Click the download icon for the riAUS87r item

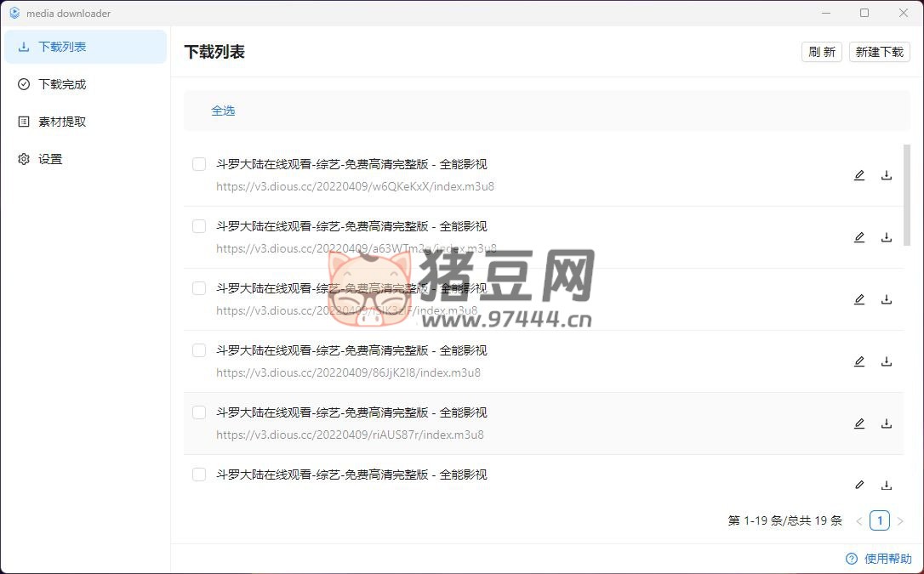(887, 423)
